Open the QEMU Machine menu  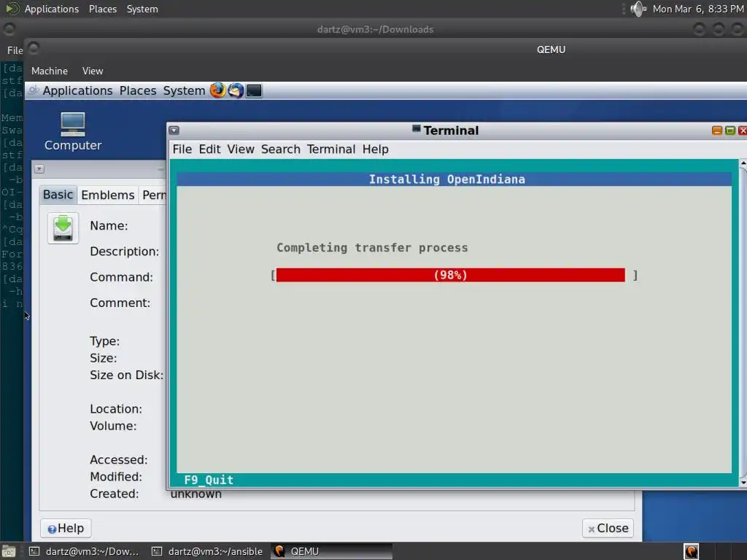[x=50, y=71]
